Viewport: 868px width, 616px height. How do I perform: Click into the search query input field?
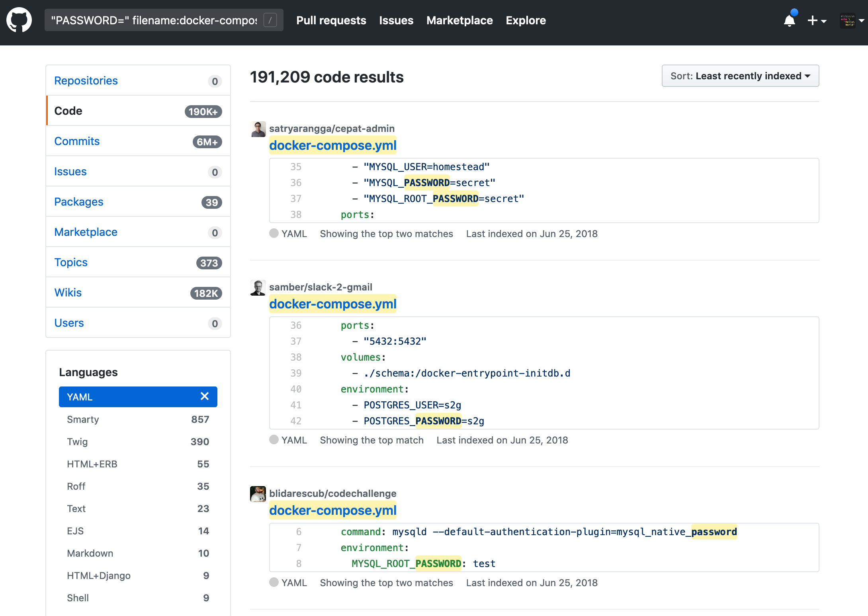point(154,20)
